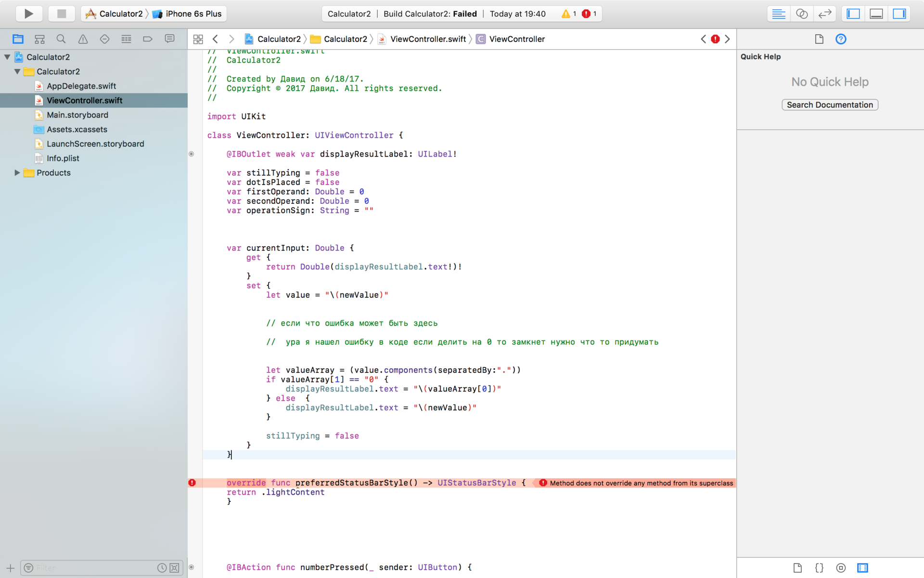This screenshot has width=924, height=578.
Task: Open Info.plist file
Action: tap(63, 158)
